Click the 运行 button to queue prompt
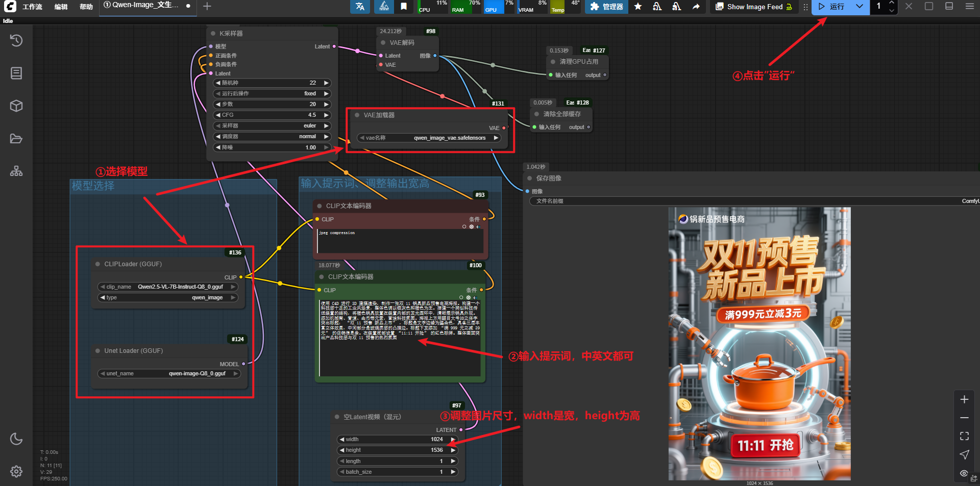Image resolution: width=980 pixels, height=486 pixels. click(831, 7)
